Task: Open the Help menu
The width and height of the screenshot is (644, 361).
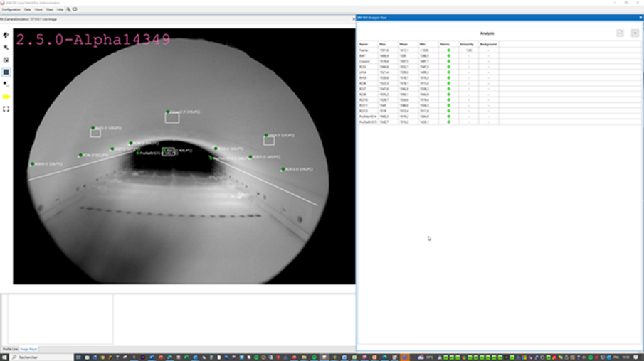Action: [60, 9]
